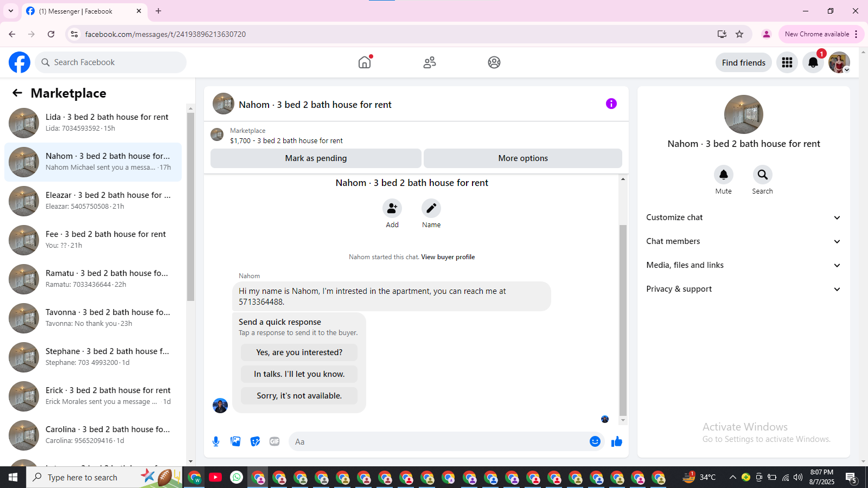
Task: Open the Ramatu house rental conversation
Action: (93, 279)
